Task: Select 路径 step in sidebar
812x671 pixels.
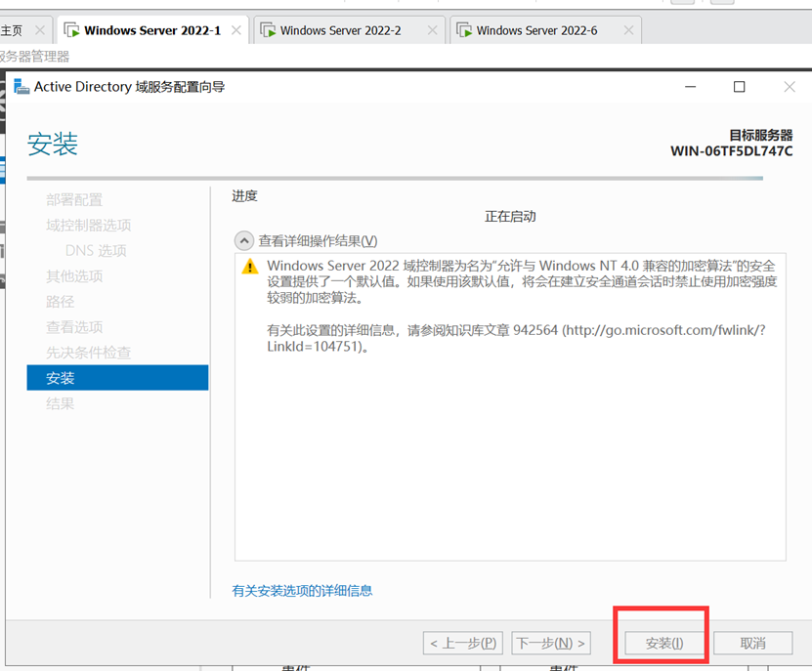Action: pos(60,302)
